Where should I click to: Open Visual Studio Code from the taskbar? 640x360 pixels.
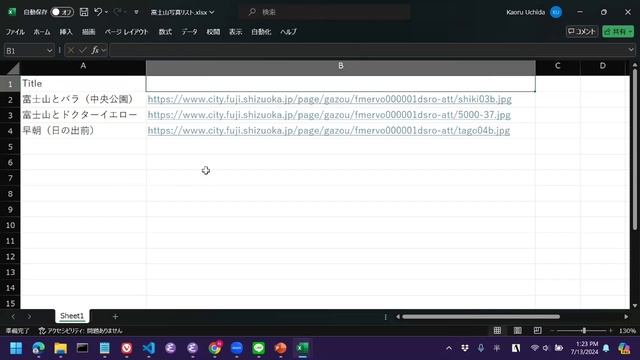tap(149, 348)
